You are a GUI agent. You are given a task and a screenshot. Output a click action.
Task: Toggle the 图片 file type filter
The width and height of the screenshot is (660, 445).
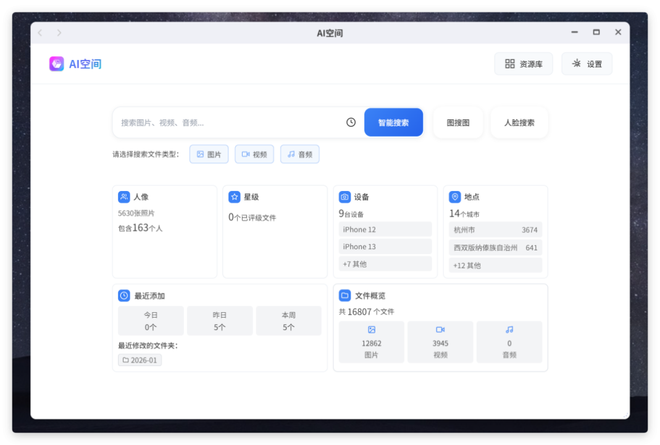209,155
